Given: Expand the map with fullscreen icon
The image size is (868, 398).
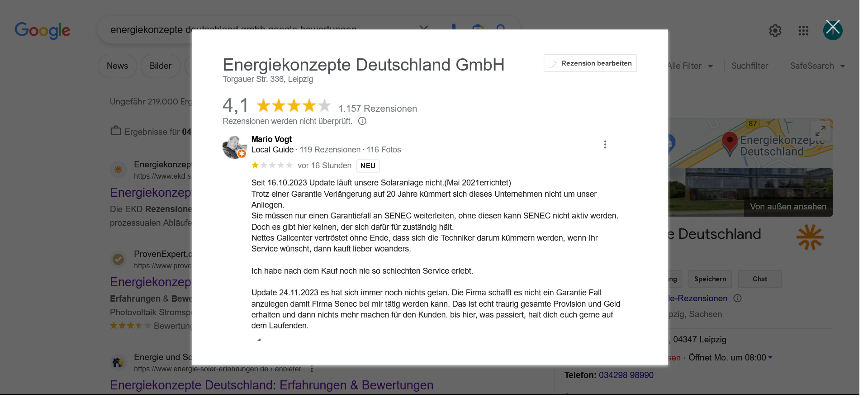Looking at the screenshot, I should coord(820,131).
